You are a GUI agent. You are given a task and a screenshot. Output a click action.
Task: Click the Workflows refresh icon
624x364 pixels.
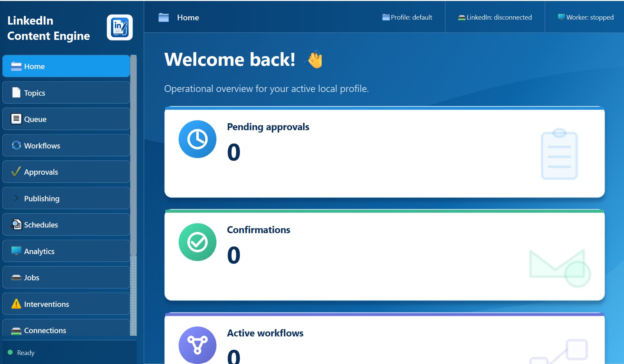16,145
